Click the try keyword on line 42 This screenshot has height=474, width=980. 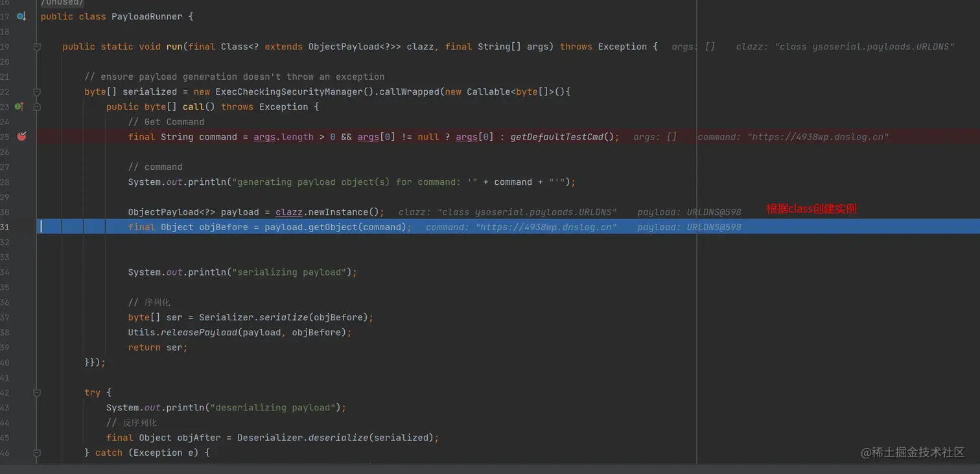point(93,392)
